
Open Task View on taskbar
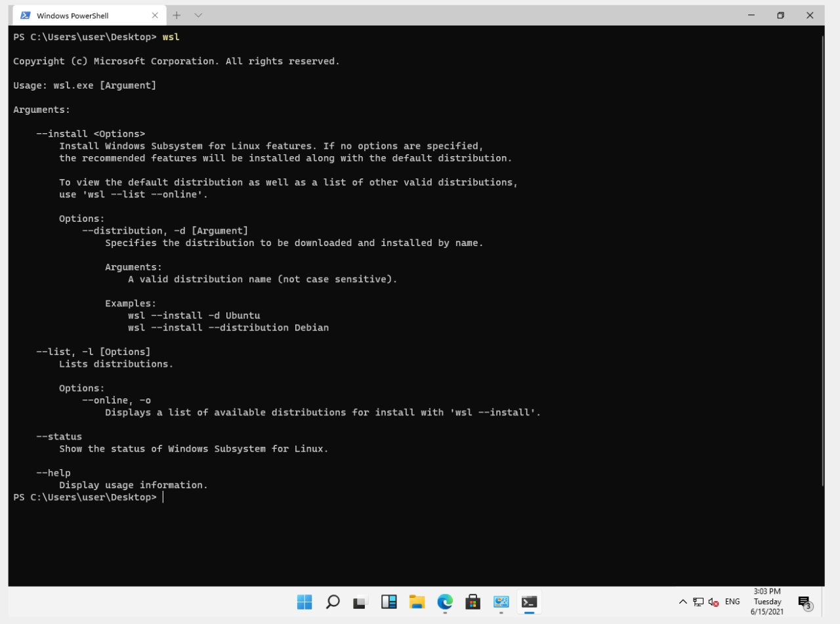point(361,602)
